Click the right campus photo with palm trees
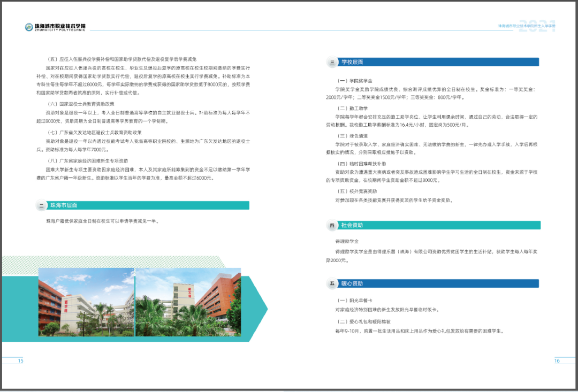 (188, 302)
